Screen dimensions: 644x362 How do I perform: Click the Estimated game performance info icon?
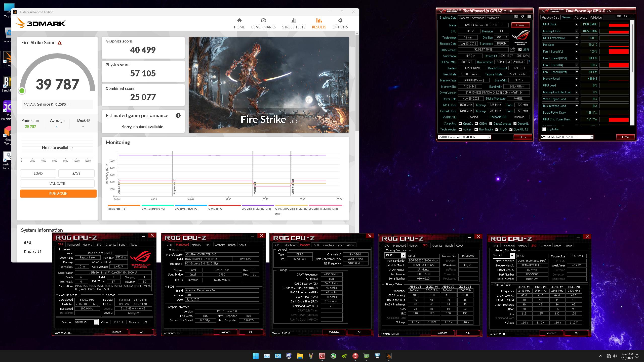tap(178, 116)
